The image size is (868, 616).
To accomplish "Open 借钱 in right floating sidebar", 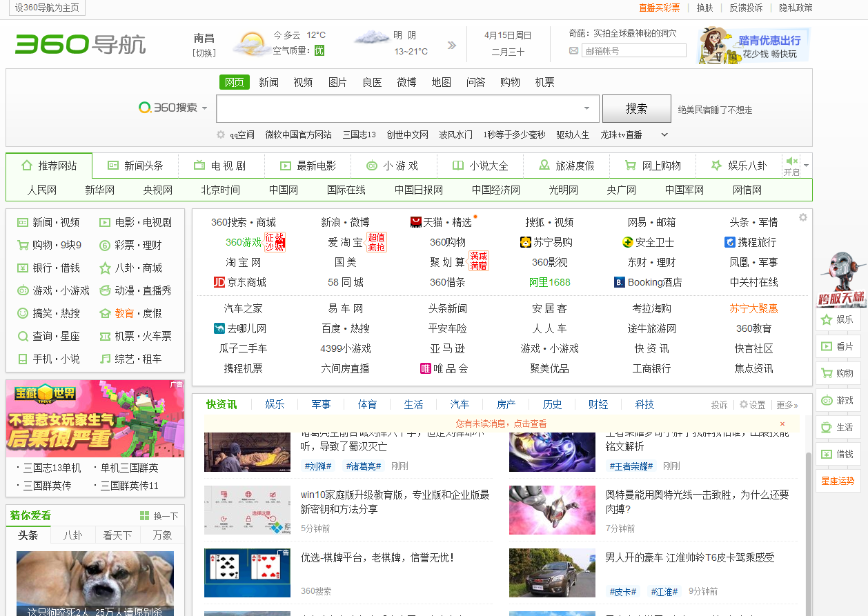I will pos(838,454).
